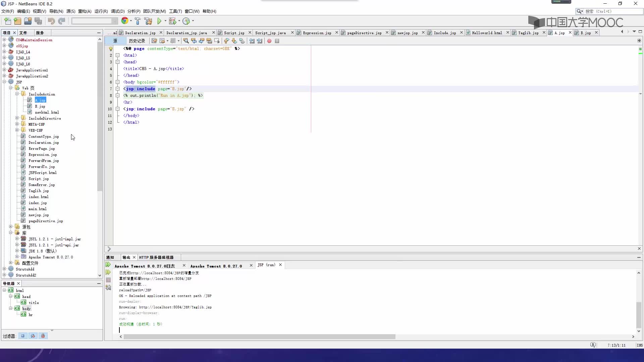Open the 文件(F) menu
Screen dimensions: 644x362
[8, 11]
